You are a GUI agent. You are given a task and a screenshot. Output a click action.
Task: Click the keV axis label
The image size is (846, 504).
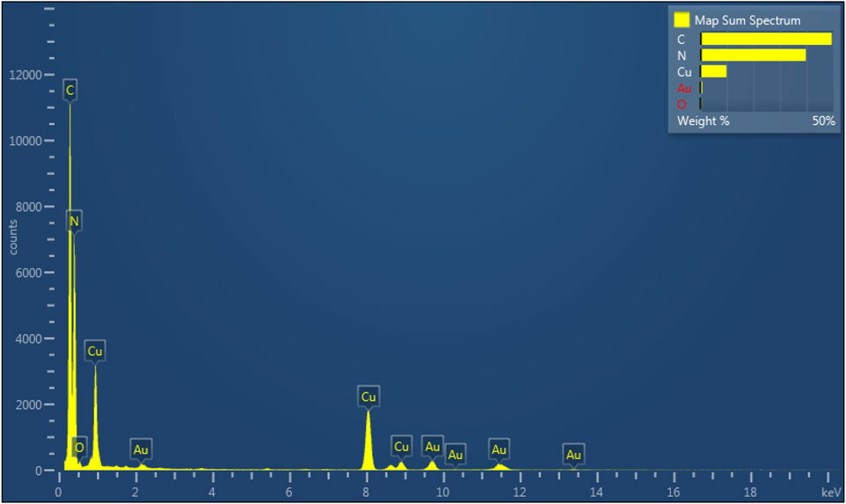[x=831, y=493]
